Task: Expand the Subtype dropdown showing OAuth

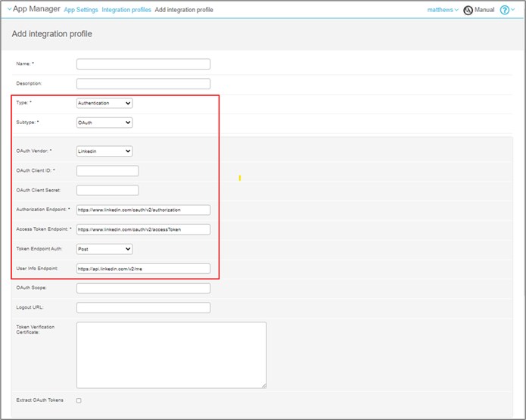Action: (x=104, y=123)
